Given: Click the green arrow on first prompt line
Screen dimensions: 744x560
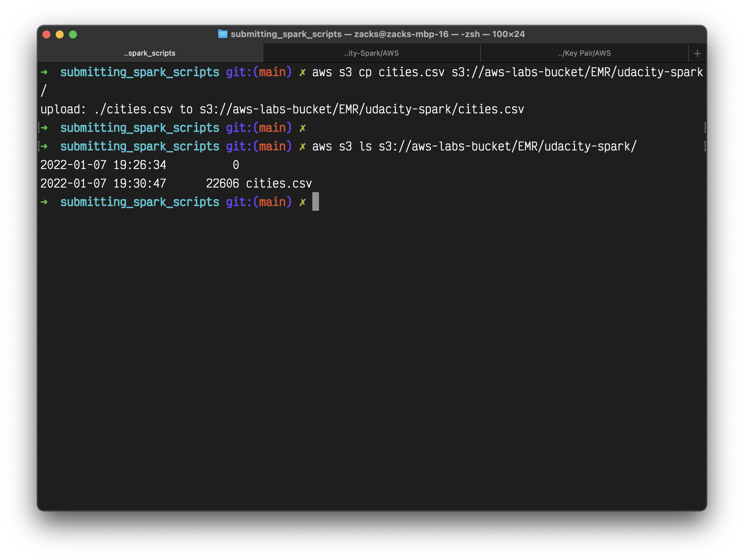Looking at the screenshot, I should (44, 72).
